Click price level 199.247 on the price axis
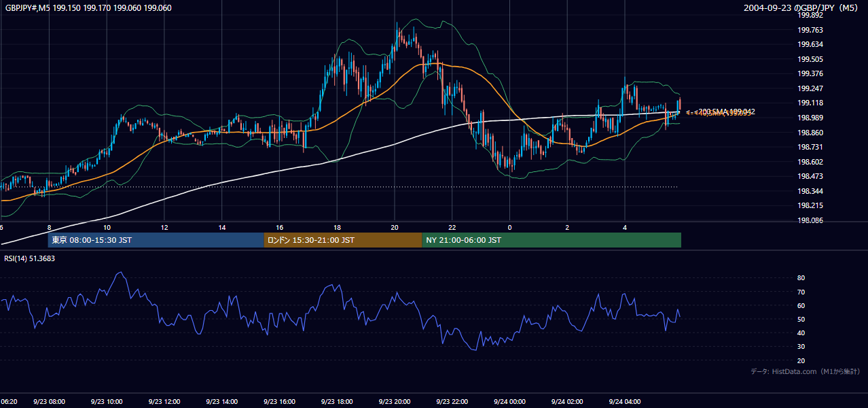This screenshot has height=408, width=868. [810, 88]
